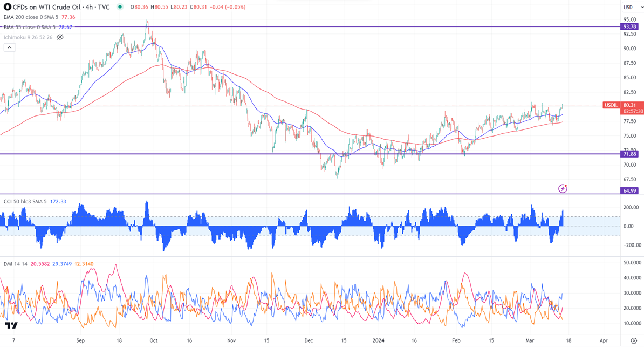
Task: Click the O80.36 open price value
Action: click(x=140, y=7)
